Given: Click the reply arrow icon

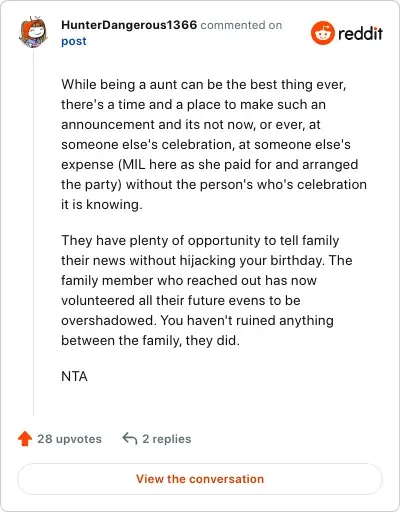Looking at the screenshot, I should coord(130,439).
